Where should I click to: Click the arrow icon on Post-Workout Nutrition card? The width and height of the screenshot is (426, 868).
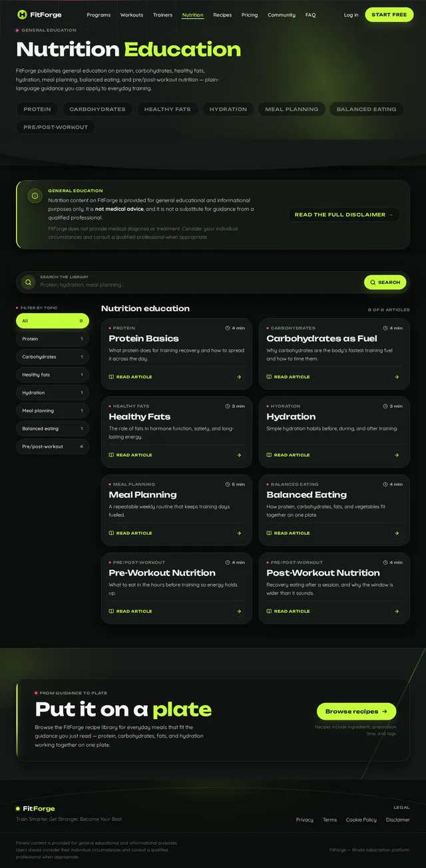coord(397,611)
